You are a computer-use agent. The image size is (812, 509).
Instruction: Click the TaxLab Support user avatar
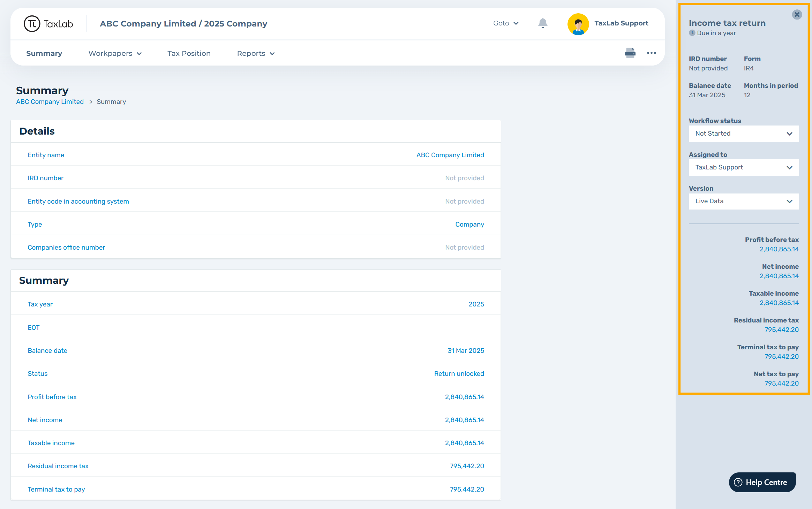coord(578,24)
